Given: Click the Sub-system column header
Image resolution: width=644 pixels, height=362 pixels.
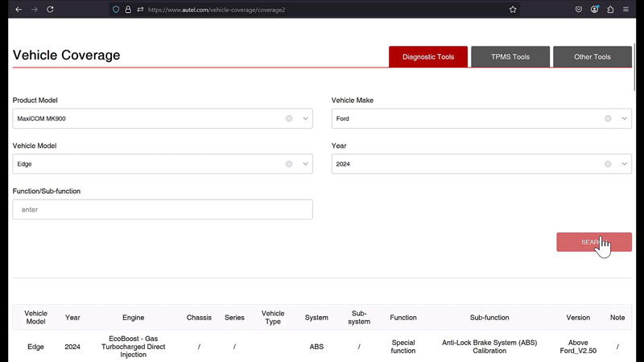Looking at the screenshot, I should click(x=359, y=317).
